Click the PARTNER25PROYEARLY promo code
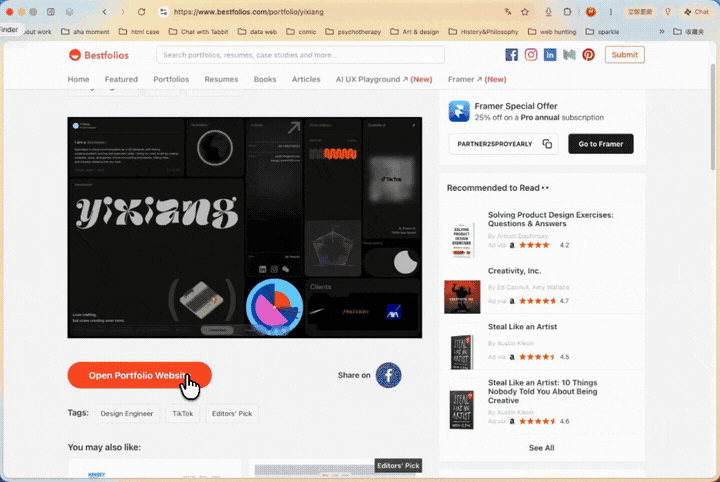The image size is (720, 482). 495,144
